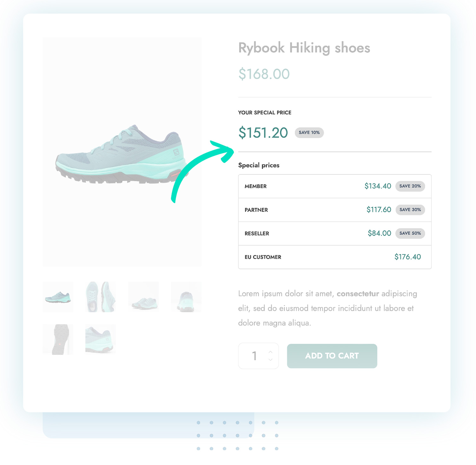Viewport: 476px width, 465px height.
Task: Click the ADD TO CART button
Action: 332,356
